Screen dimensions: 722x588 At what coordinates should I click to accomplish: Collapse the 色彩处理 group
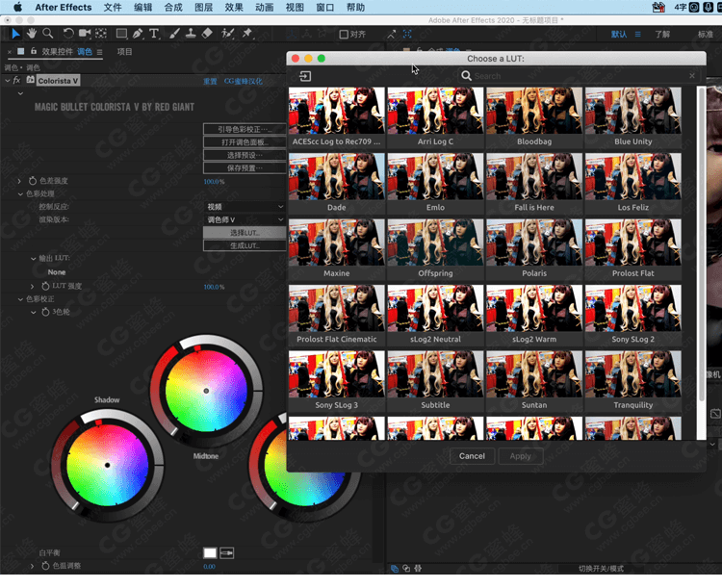20,193
